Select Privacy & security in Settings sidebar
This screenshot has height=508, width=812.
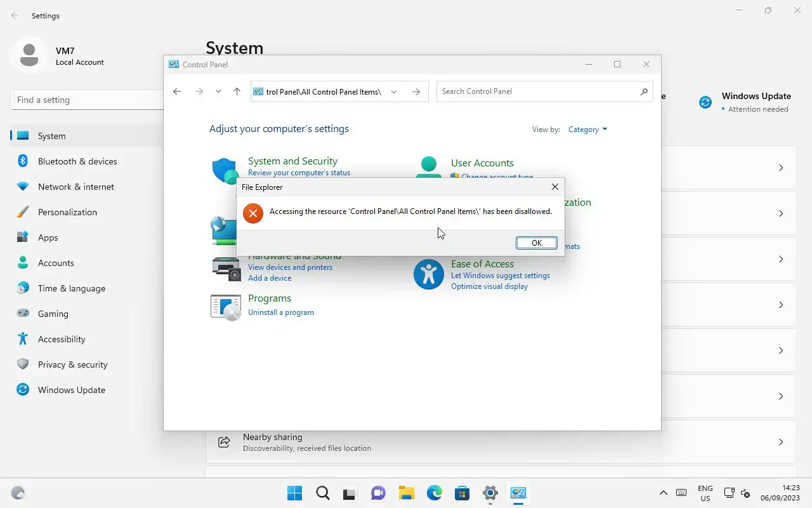coord(87,364)
